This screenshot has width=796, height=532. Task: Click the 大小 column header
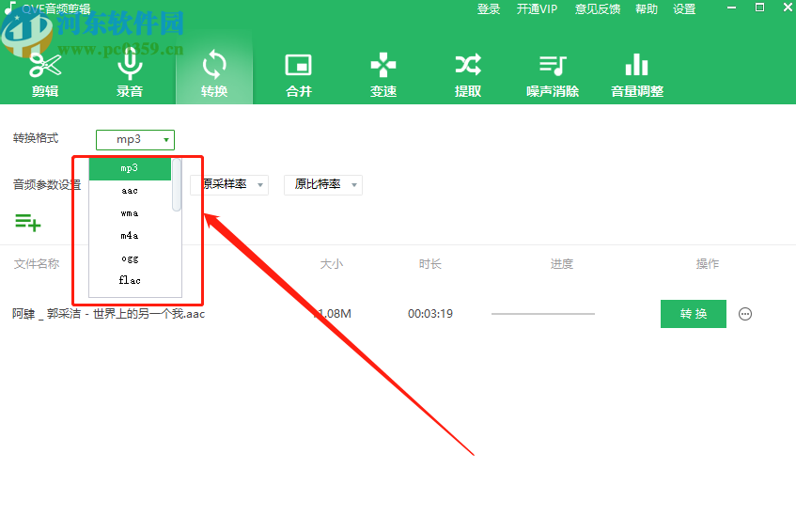click(x=332, y=264)
